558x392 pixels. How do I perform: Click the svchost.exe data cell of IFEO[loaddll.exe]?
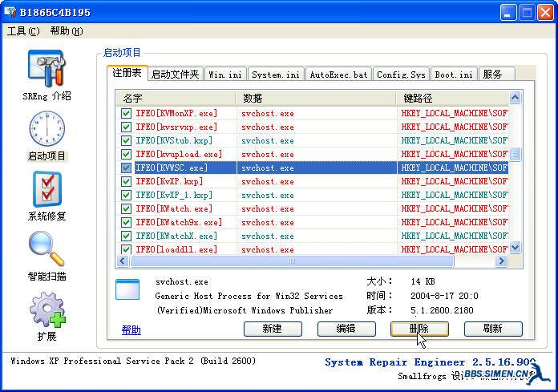click(268, 250)
